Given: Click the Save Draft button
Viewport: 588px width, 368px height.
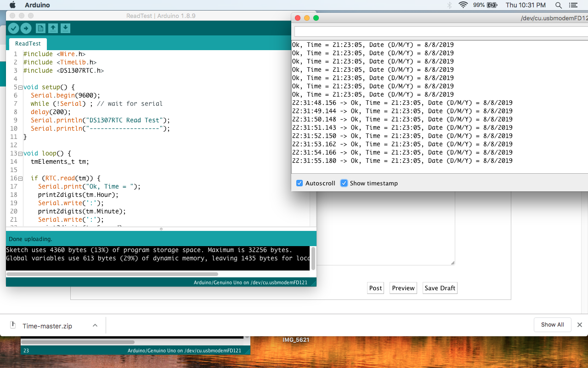Looking at the screenshot, I should pos(440,288).
